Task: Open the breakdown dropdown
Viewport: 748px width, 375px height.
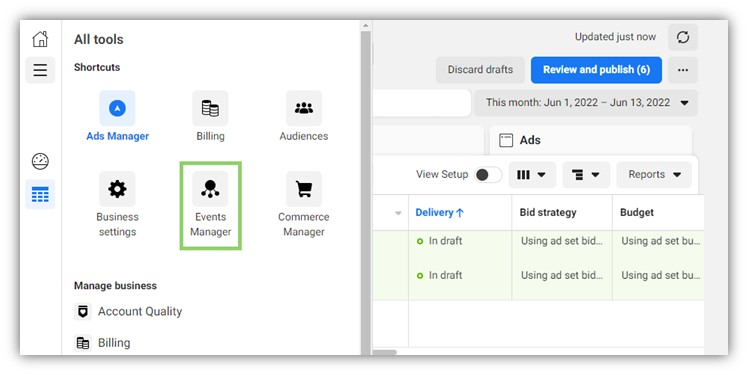Action: (586, 175)
